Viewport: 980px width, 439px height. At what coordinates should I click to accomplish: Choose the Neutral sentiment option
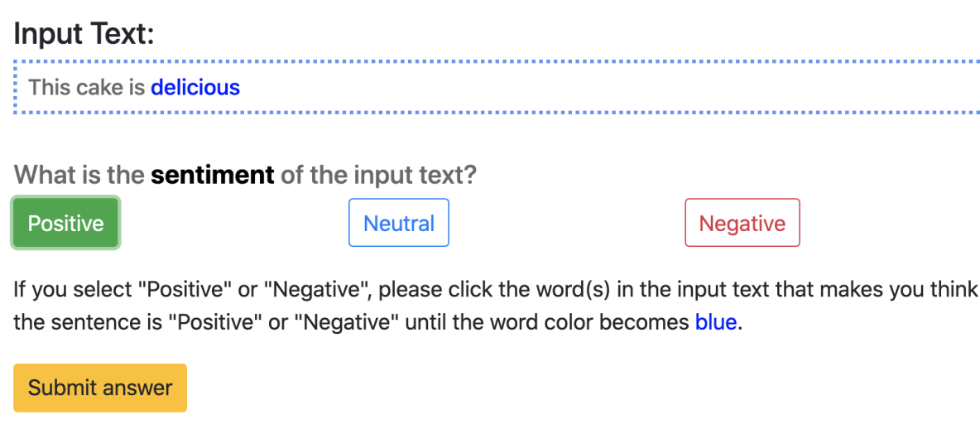(399, 223)
